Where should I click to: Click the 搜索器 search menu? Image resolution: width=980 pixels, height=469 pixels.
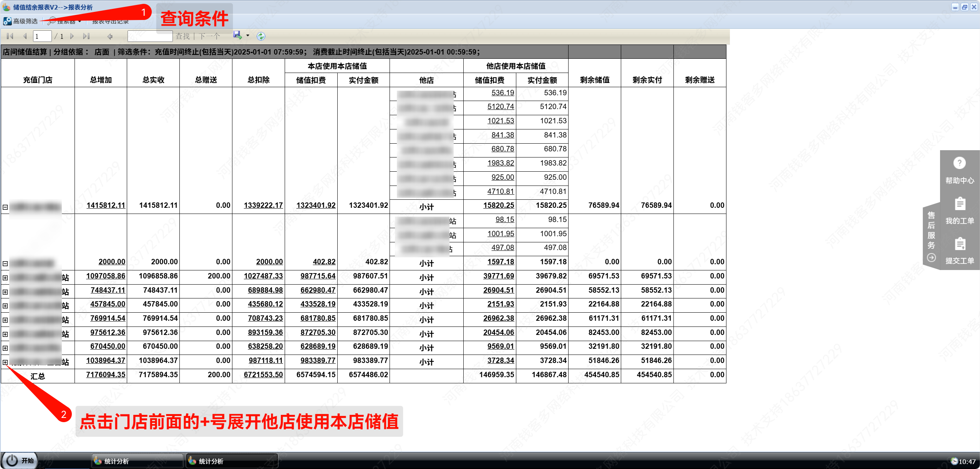[x=65, y=22]
